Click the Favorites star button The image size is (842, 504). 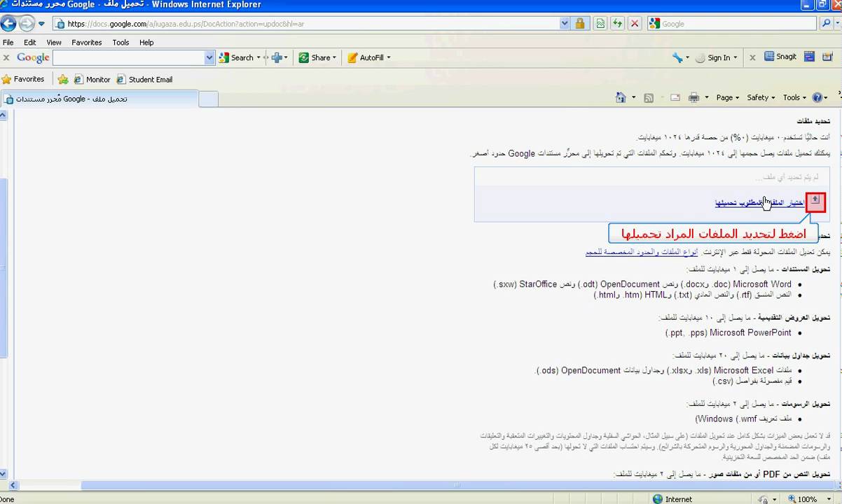point(23,80)
